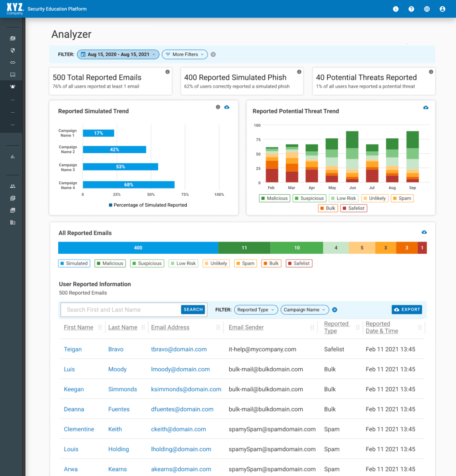Expand the More Filters dropdown

click(185, 54)
